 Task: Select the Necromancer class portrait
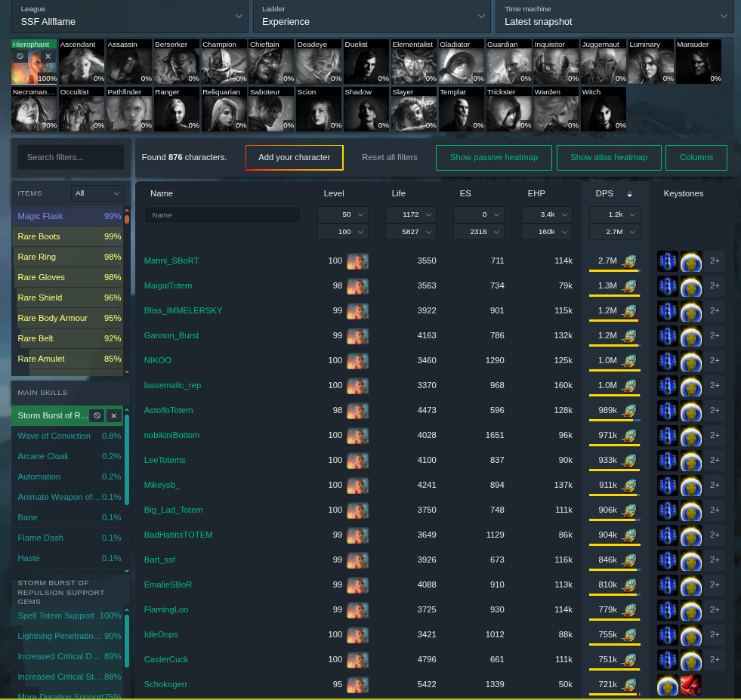34,109
